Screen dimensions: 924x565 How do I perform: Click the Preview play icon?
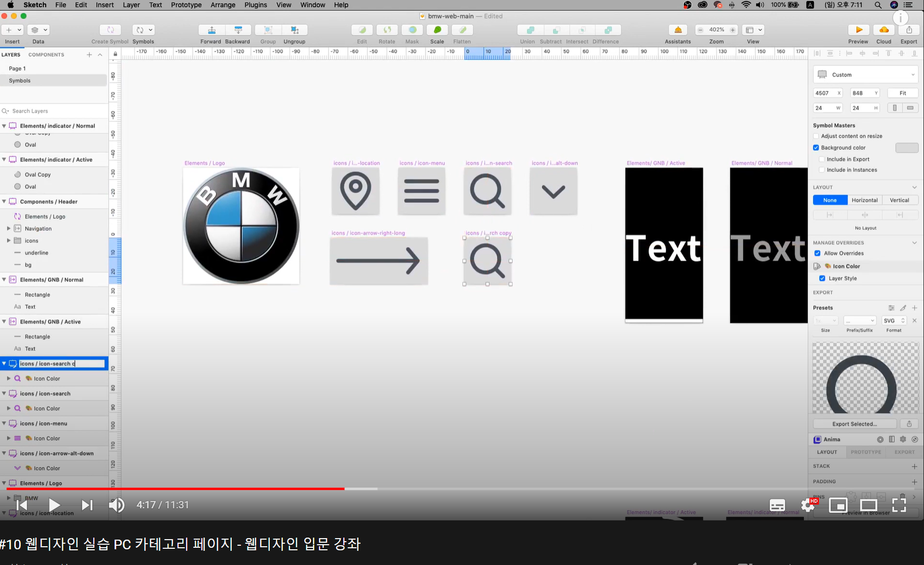[859, 30]
